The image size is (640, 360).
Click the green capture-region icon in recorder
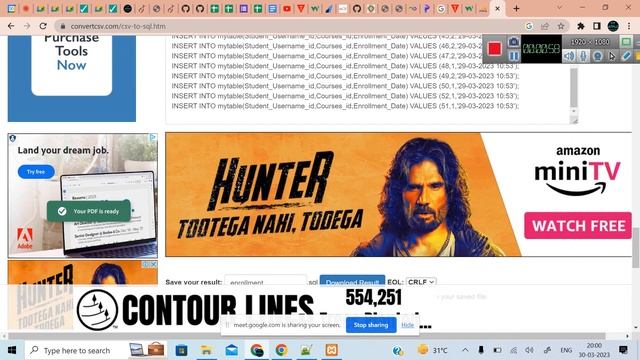coord(626,42)
